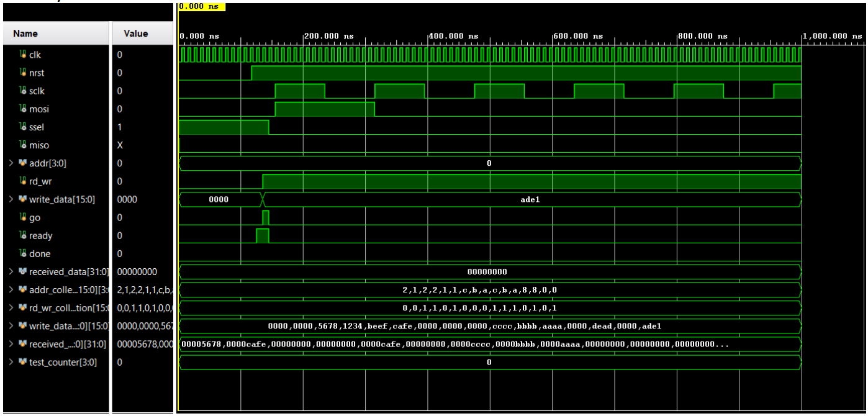Click the 1,000.000 ns ruler label

832,36
